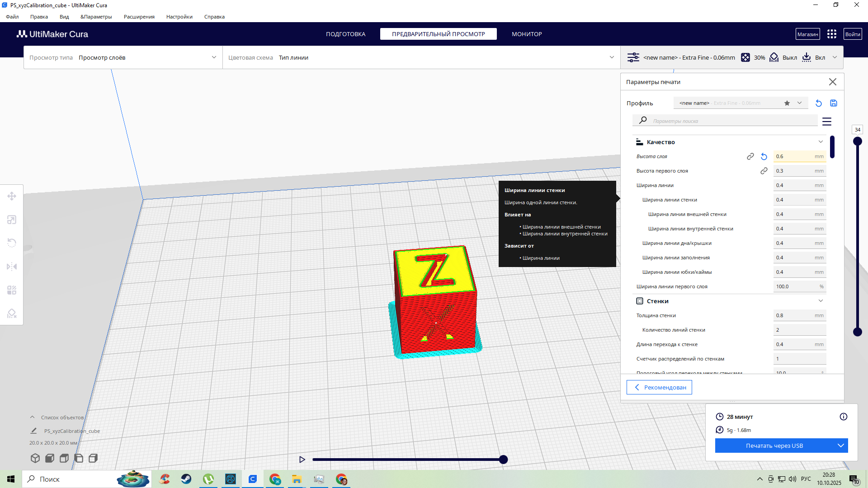Open the application switcher grid icon
Screen dimensions: 868x488
[x=832, y=34]
